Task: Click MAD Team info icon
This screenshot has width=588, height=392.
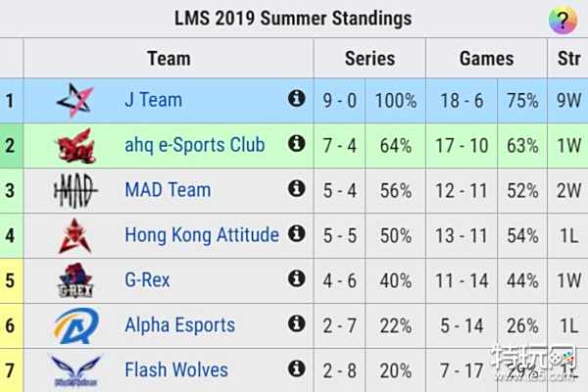Action: point(296,189)
